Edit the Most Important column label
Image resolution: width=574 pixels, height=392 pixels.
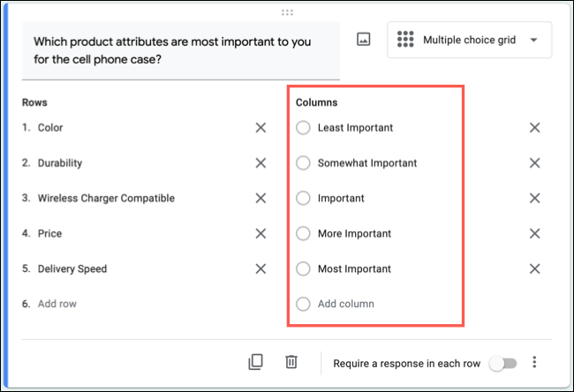pos(354,268)
